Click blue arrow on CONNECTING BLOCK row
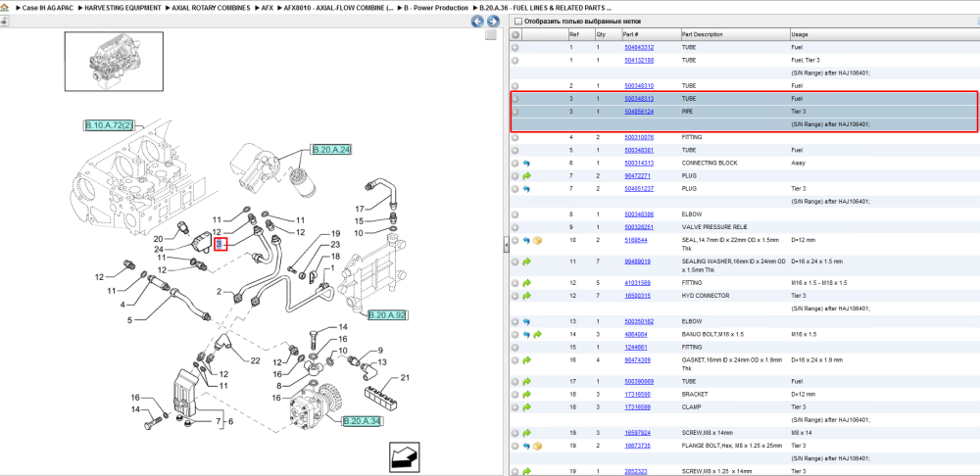The image size is (980, 476). (x=526, y=163)
